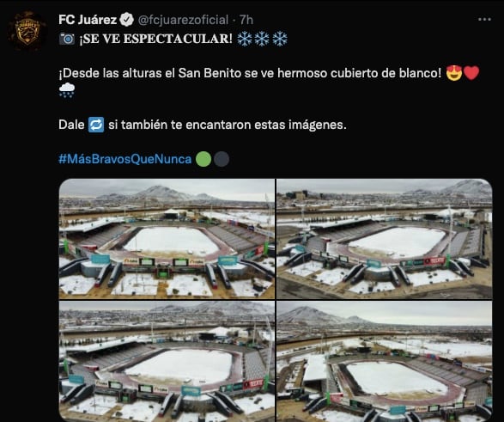The image size is (504, 422).
Task: Click the green circle emoji after the hashtag
Action: pos(203,159)
